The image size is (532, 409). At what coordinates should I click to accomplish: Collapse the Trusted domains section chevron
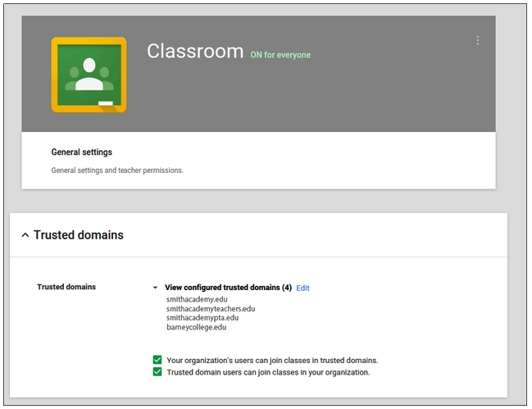tap(25, 235)
